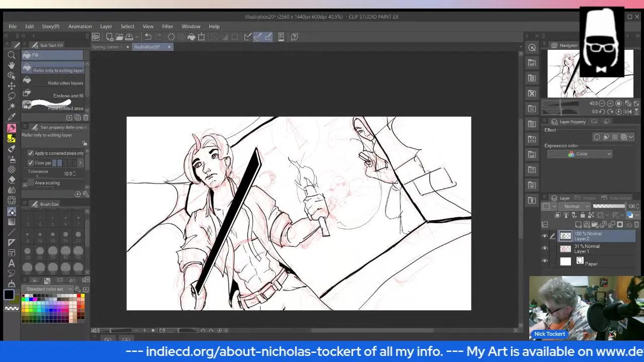Click the Redo arrow in toolbar
This screenshot has height=362, width=644.
pos(158,37)
